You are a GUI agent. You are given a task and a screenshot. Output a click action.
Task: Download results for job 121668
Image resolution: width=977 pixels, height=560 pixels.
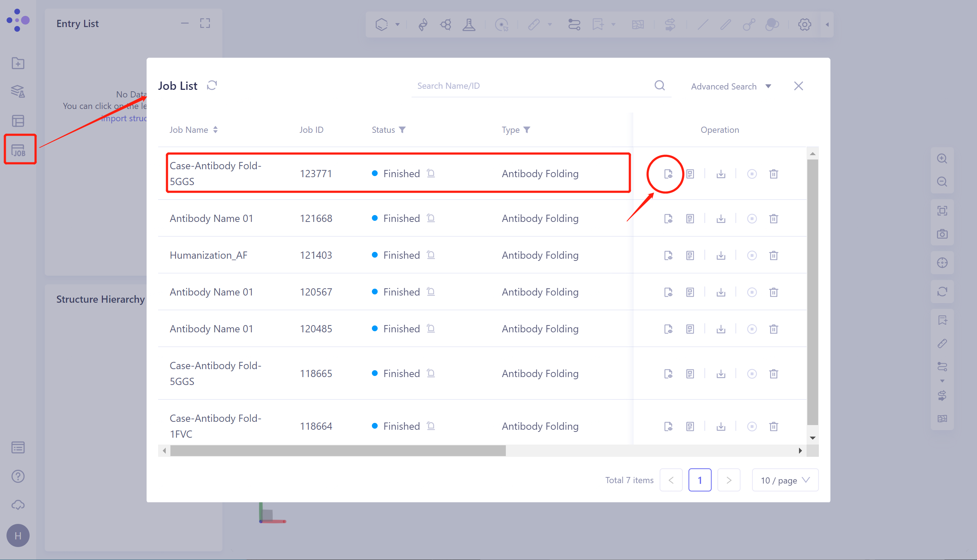721,219
